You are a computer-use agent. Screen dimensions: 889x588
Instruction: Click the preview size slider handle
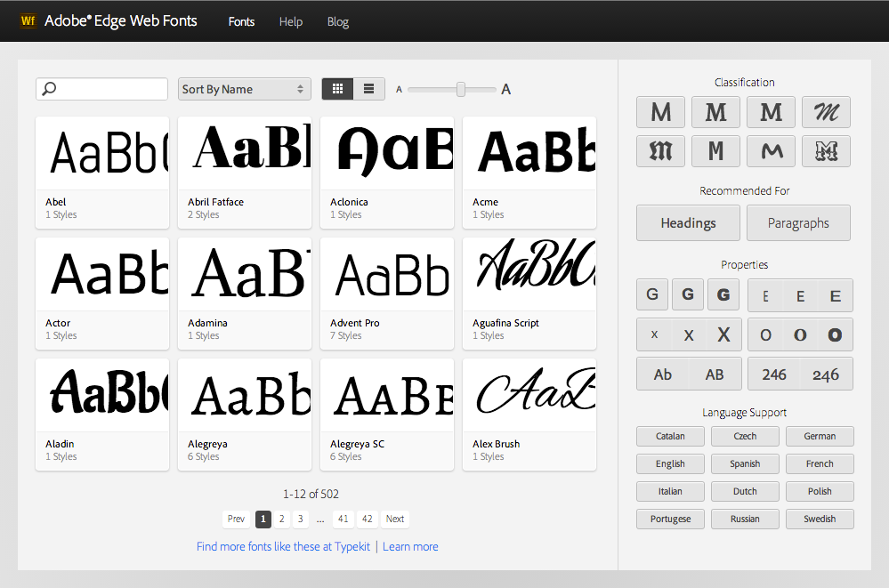click(461, 89)
